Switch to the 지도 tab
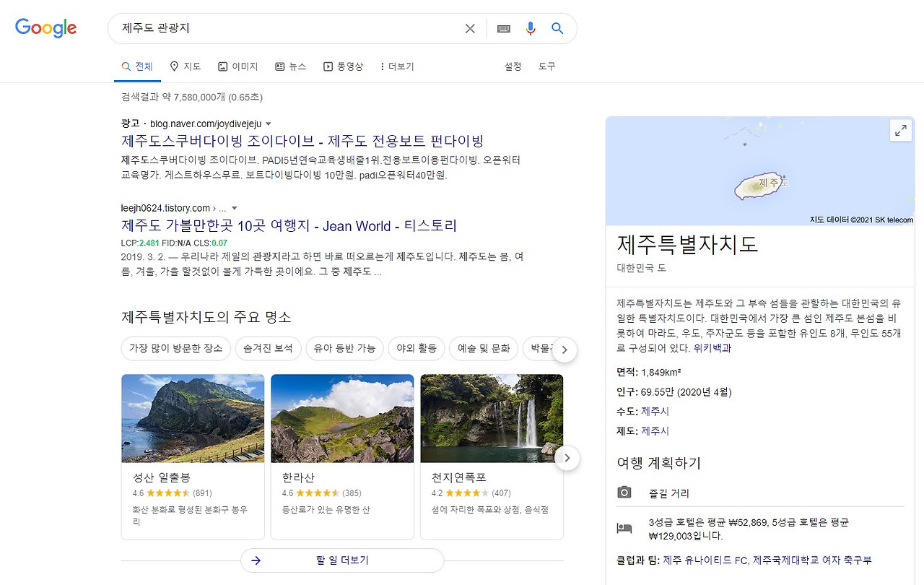Viewport: 924px width, 585px height. [x=186, y=66]
